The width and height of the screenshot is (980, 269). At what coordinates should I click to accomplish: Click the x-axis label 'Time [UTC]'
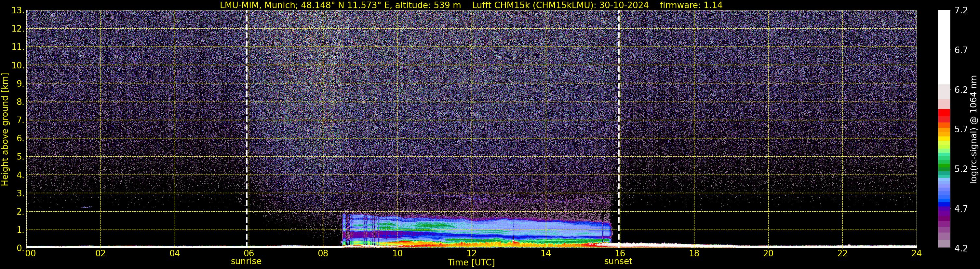coord(471,262)
